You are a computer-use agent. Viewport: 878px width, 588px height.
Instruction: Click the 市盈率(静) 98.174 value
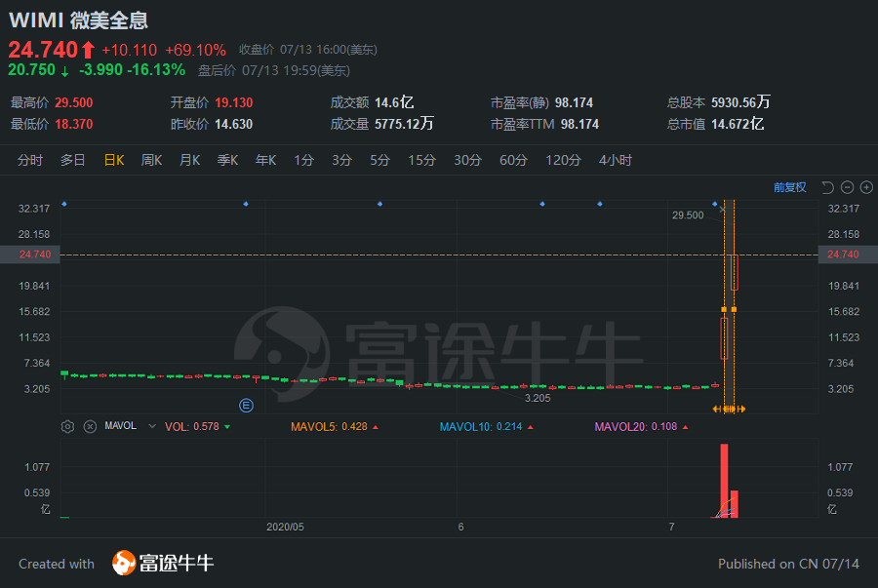[x=574, y=103]
